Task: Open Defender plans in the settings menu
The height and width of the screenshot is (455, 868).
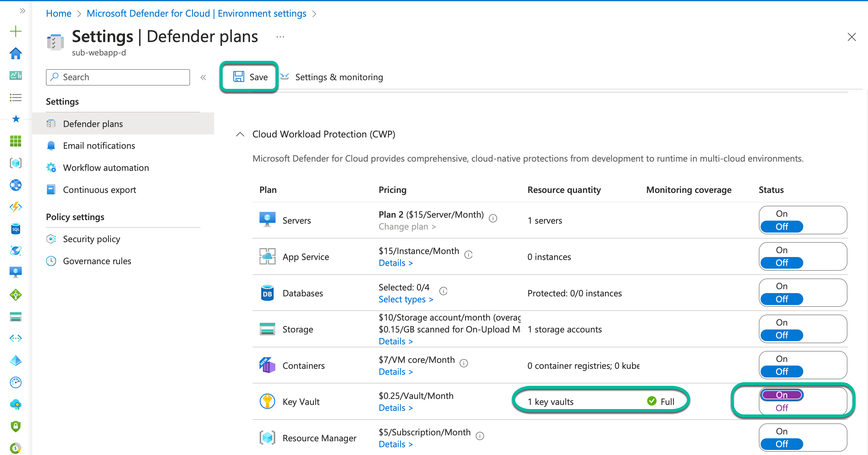Action: click(123, 124)
